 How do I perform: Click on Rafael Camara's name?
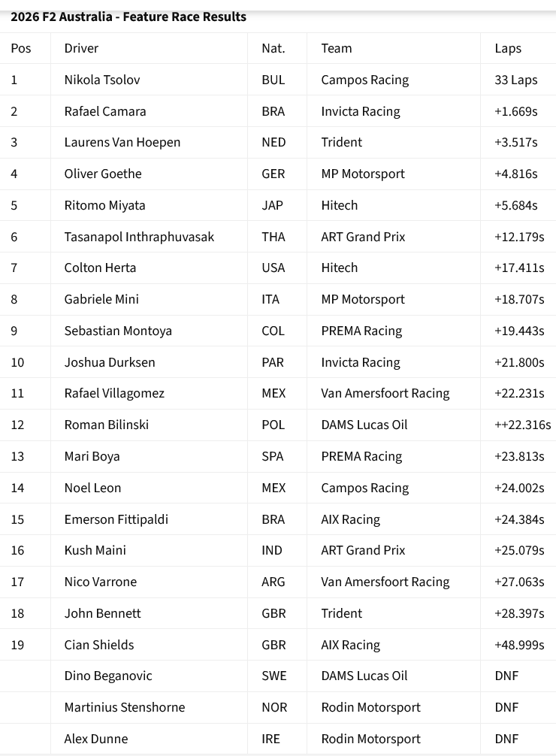click(105, 111)
